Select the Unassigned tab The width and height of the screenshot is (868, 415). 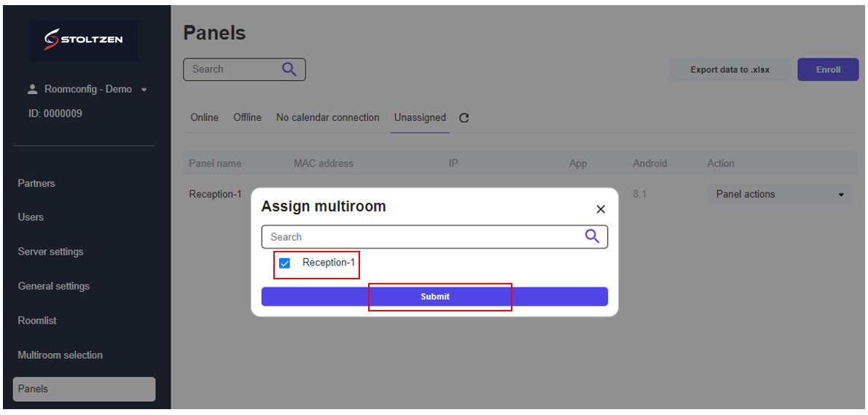(x=421, y=117)
